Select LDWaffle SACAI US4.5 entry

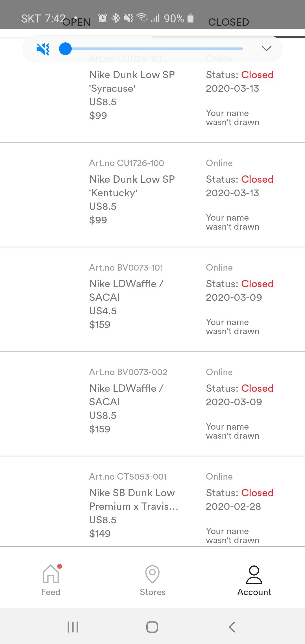126,290
